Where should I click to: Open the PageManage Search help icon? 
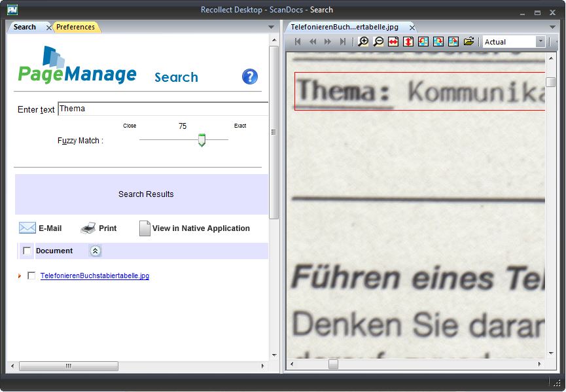point(250,77)
